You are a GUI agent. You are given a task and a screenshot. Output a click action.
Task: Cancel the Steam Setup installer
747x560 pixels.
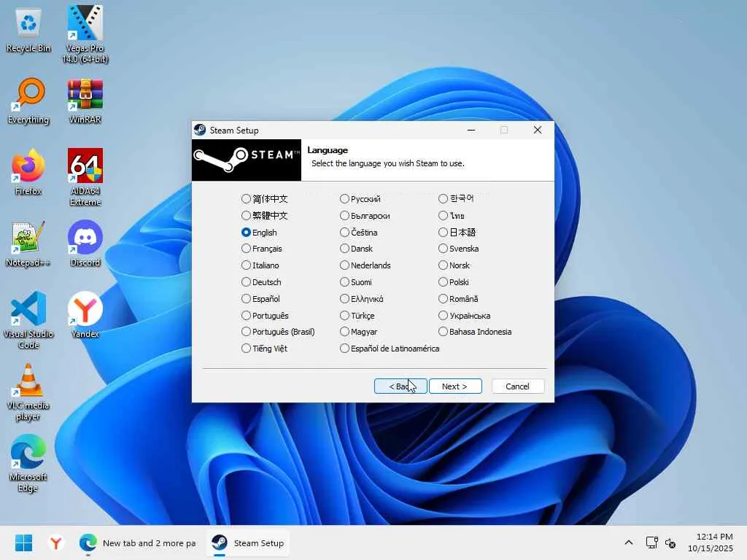(x=517, y=386)
